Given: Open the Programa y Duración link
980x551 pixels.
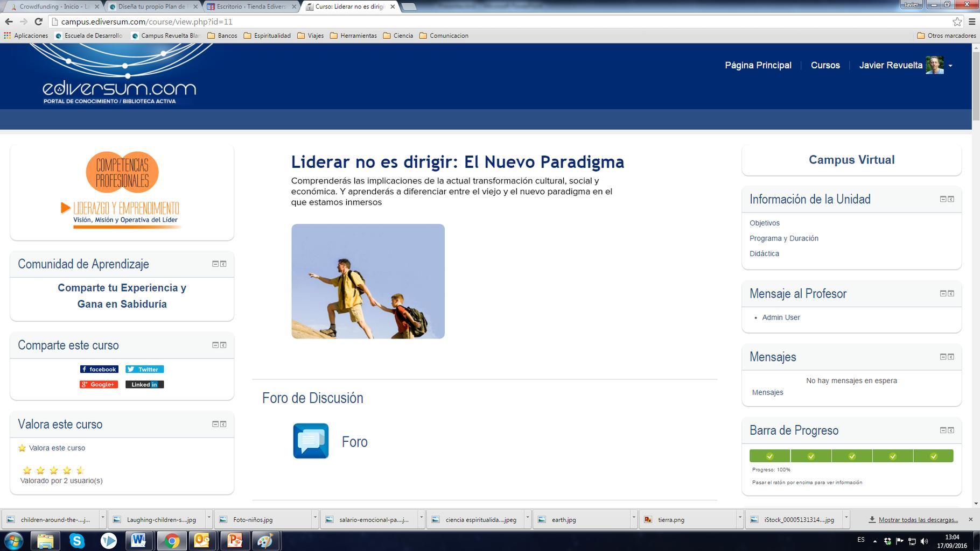Looking at the screenshot, I should click(783, 238).
